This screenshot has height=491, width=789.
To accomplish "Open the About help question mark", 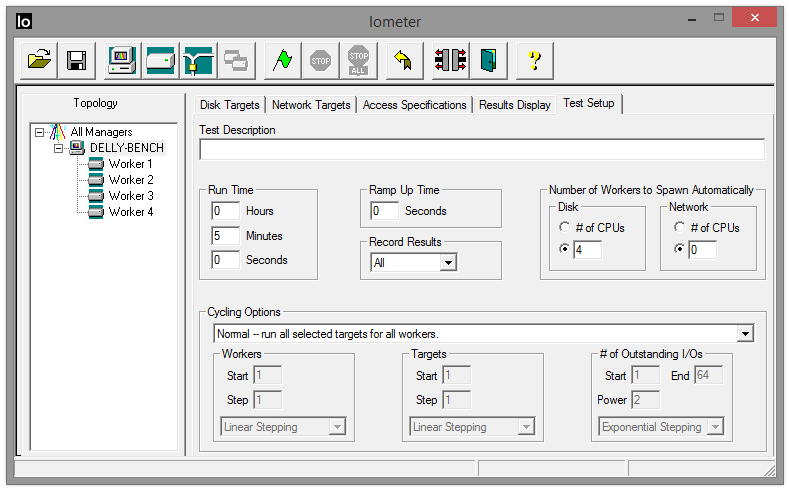I will pos(535,61).
